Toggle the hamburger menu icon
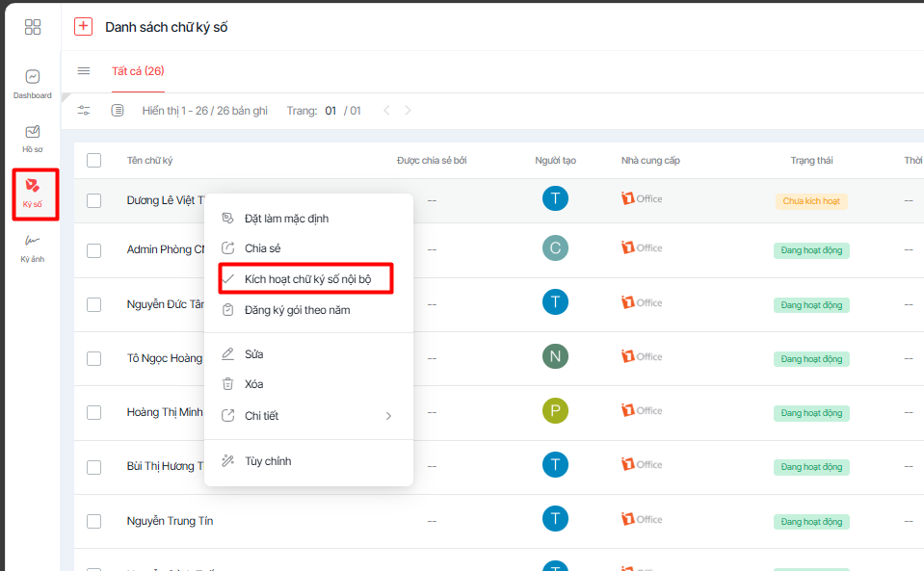 (x=84, y=70)
